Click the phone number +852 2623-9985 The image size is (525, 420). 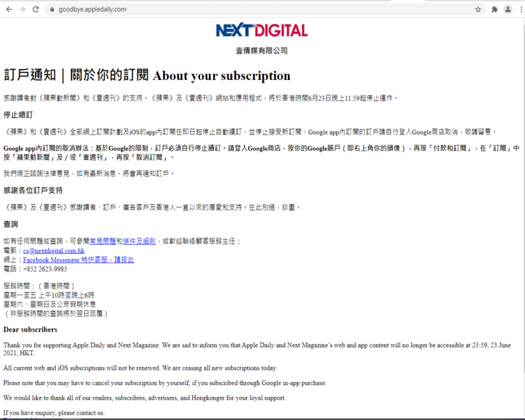(45, 269)
